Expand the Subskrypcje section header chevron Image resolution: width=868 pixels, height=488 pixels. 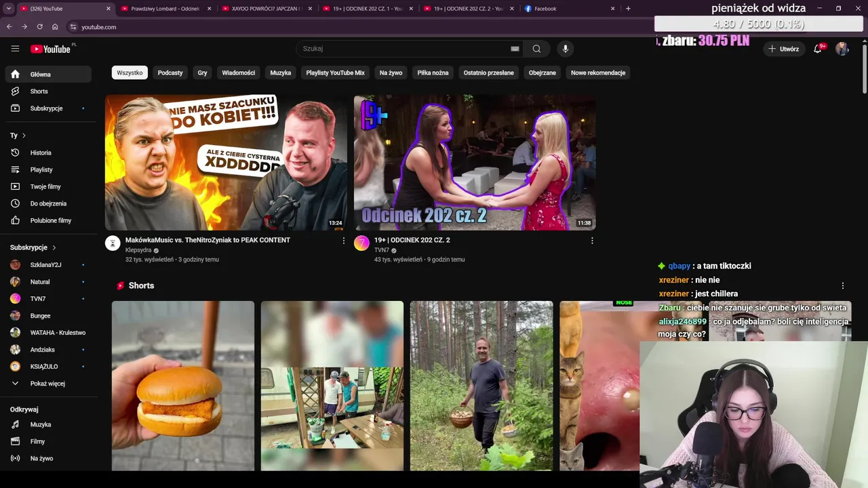click(x=54, y=247)
